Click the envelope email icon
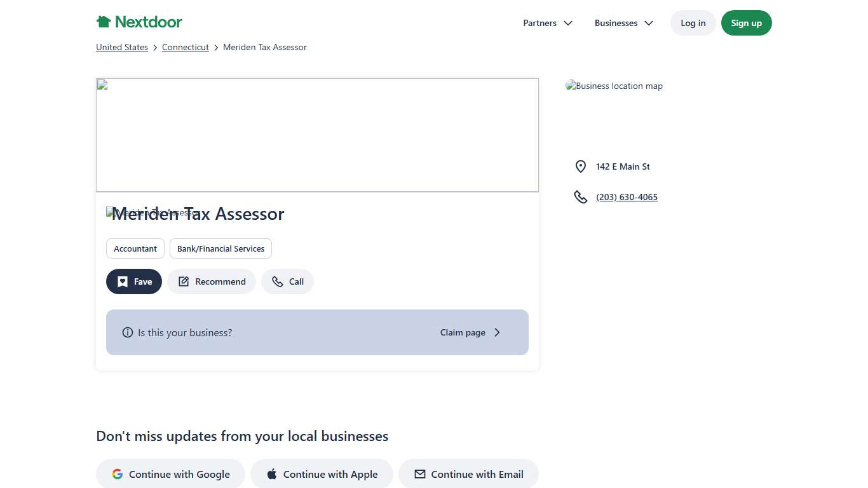The image size is (868, 488). coord(419,474)
